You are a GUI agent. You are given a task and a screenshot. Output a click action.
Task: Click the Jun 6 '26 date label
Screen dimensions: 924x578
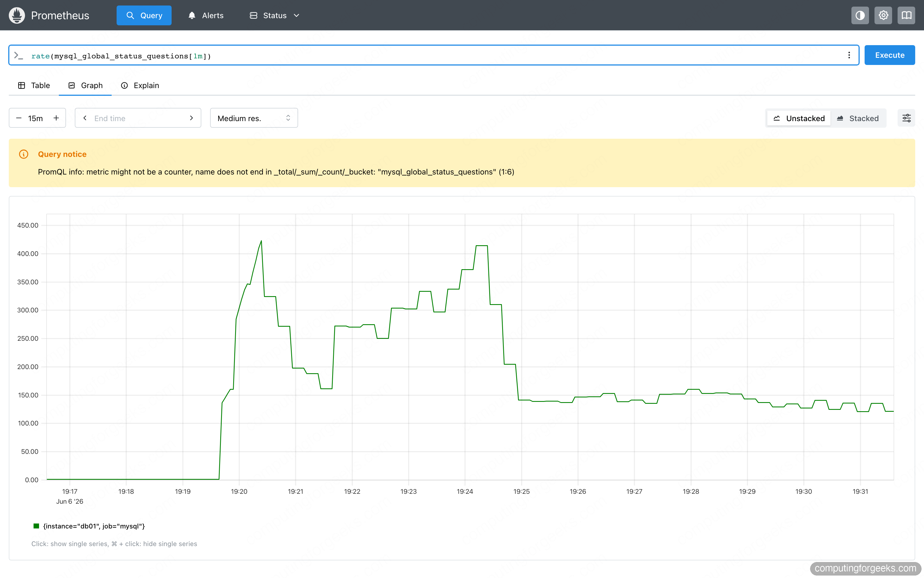coord(70,501)
